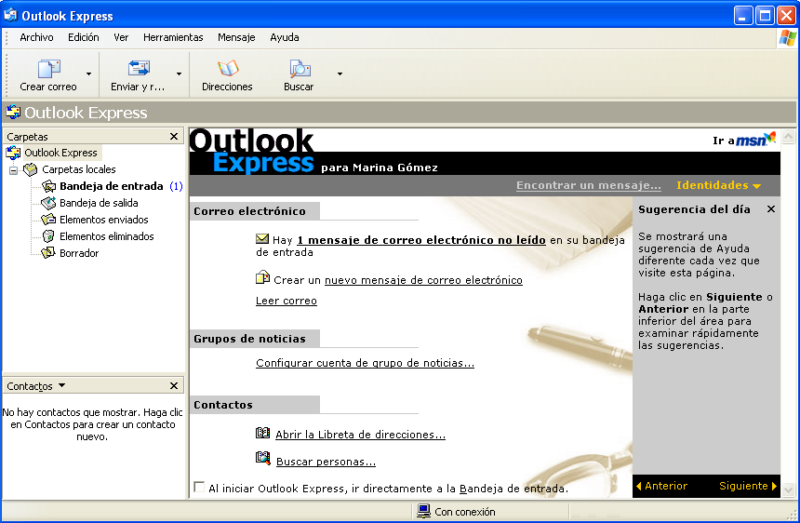The image size is (800, 523).
Task: Select Elementos eliminados folder label
Action: click(x=107, y=237)
